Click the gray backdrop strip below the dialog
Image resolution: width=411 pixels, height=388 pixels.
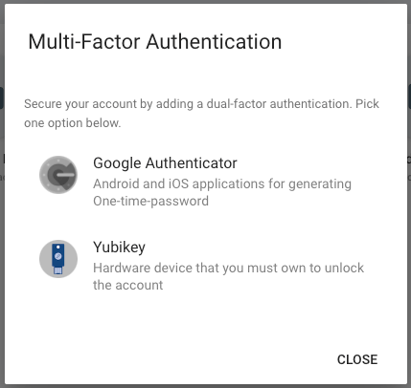tap(205, 386)
